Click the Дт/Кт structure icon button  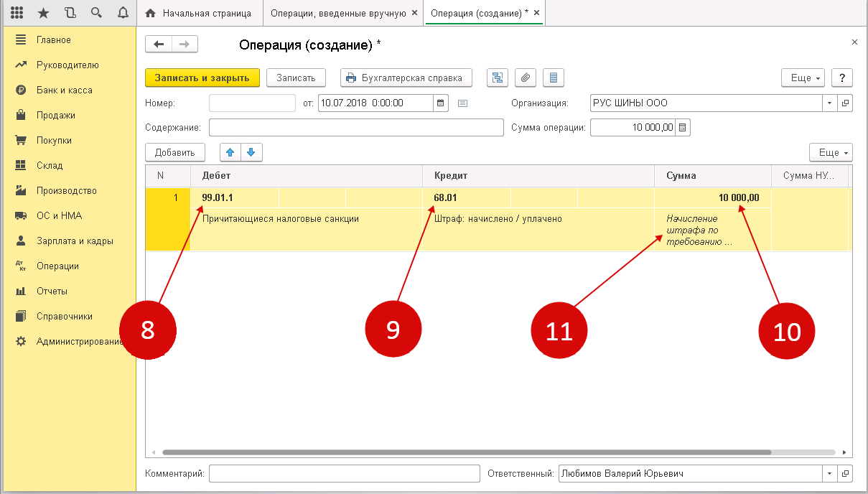point(497,78)
